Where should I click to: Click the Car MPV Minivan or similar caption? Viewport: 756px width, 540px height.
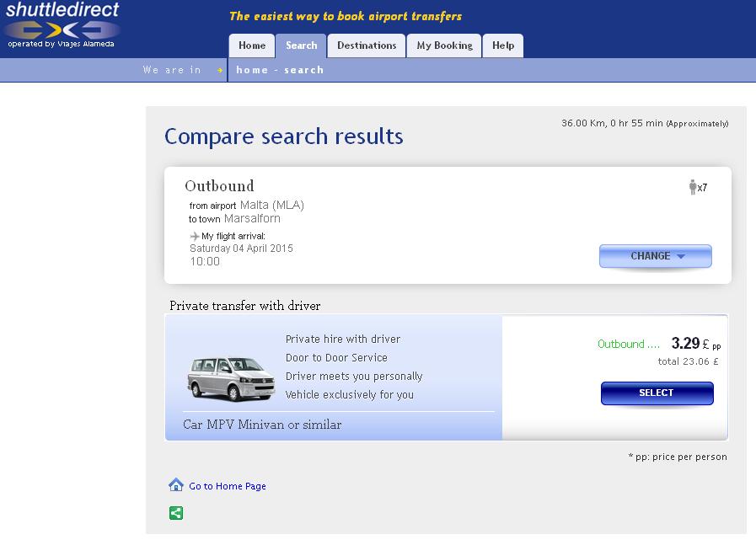point(262,425)
